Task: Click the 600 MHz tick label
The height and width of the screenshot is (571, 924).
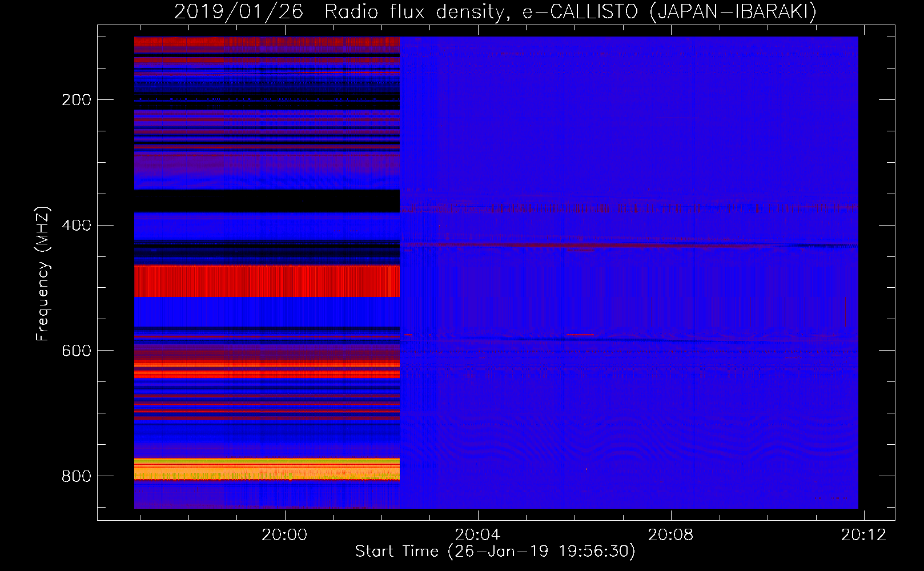Action: (77, 350)
